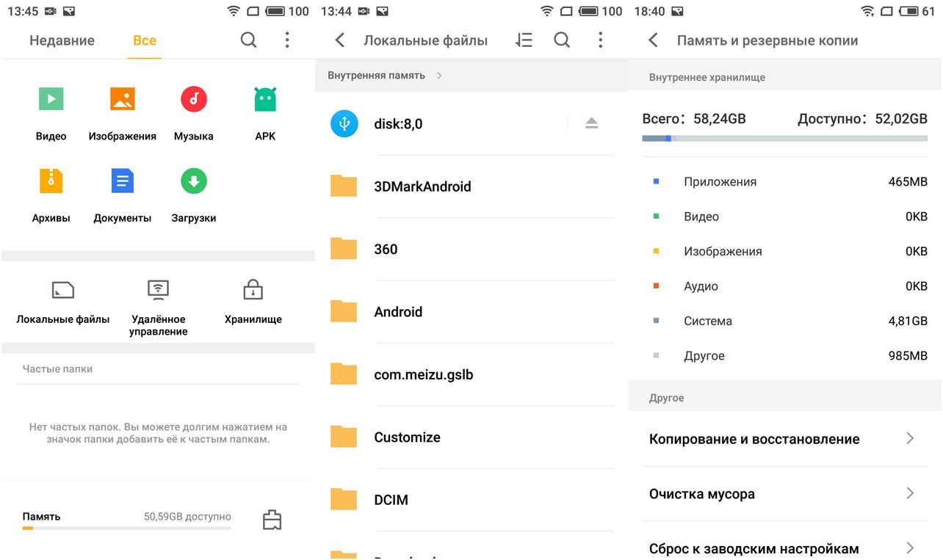Open the Видео category icon
The image size is (943, 560).
[51, 98]
